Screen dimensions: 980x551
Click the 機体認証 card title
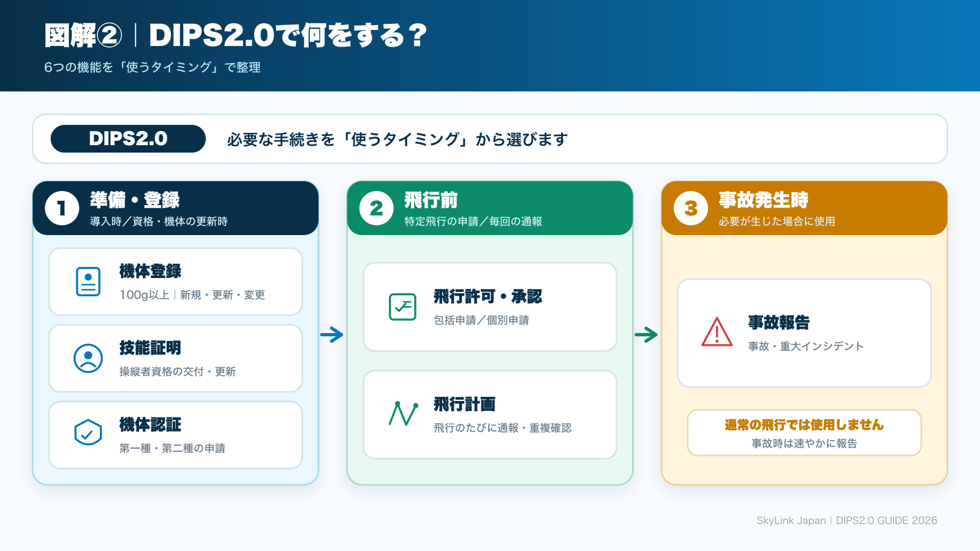click(150, 424)
